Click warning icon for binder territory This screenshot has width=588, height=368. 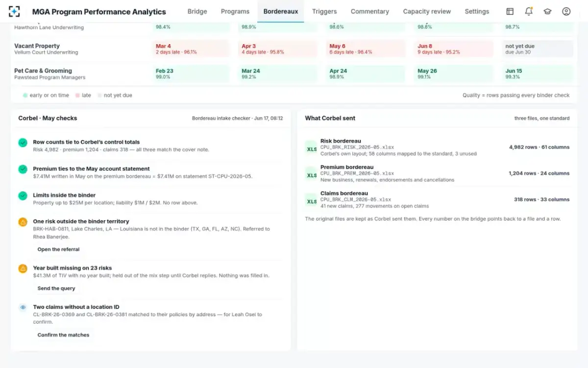coord(23,222)
